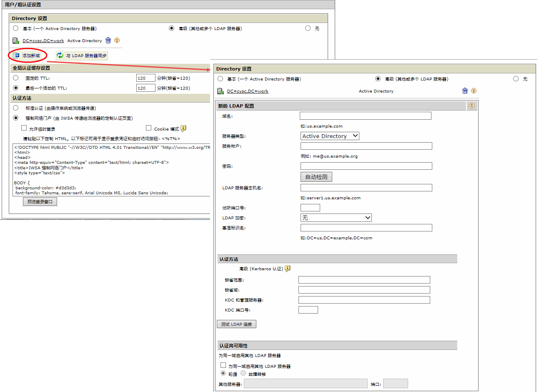Select the 标准认证 radio option
The height and width of the screenshot is (392, 539).
(16, 108)
